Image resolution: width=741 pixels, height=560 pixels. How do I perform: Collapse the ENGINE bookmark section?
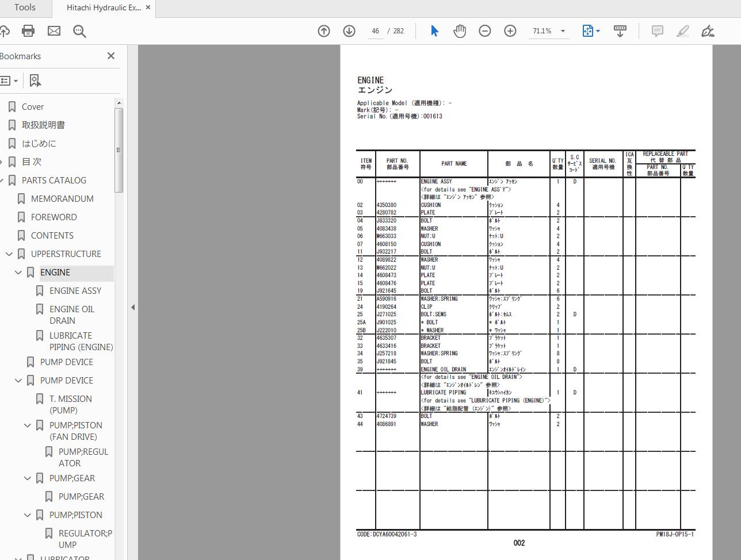18,272
